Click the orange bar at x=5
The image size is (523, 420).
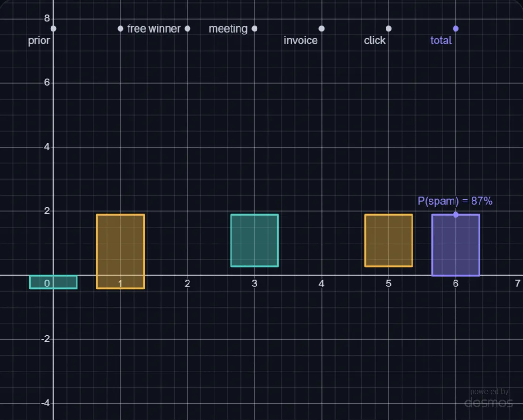tap(388, 241)
